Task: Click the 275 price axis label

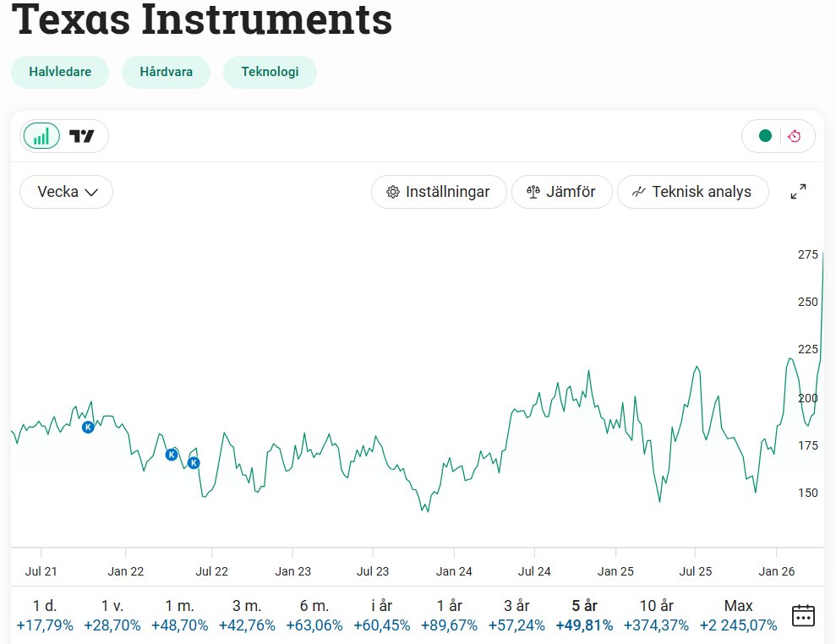Action: pos(808,255)
